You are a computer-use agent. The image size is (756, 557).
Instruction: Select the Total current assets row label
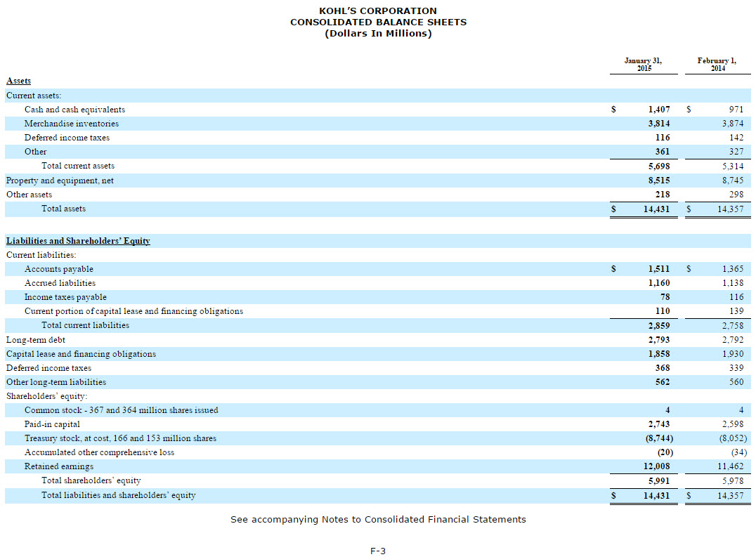point(78,166)
